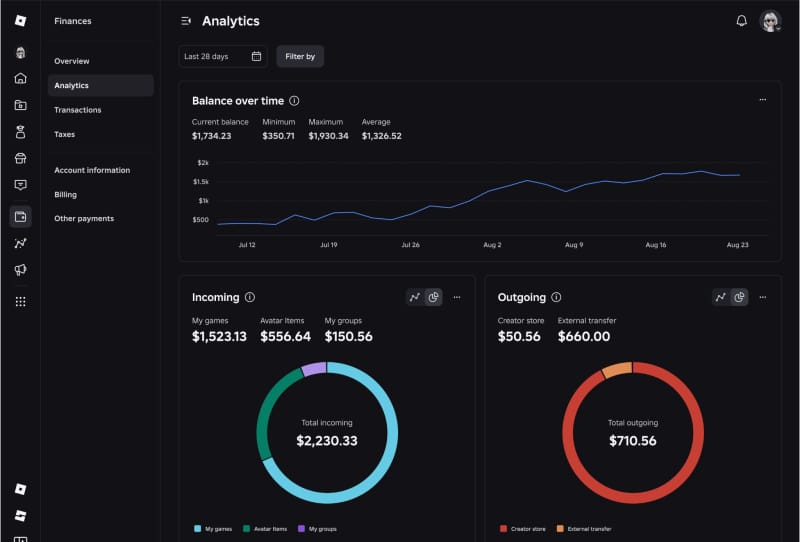The width and height of the screenshot is (800, 542).
Task: Click the External transfer amount $660.00
Action: (584, 336)
